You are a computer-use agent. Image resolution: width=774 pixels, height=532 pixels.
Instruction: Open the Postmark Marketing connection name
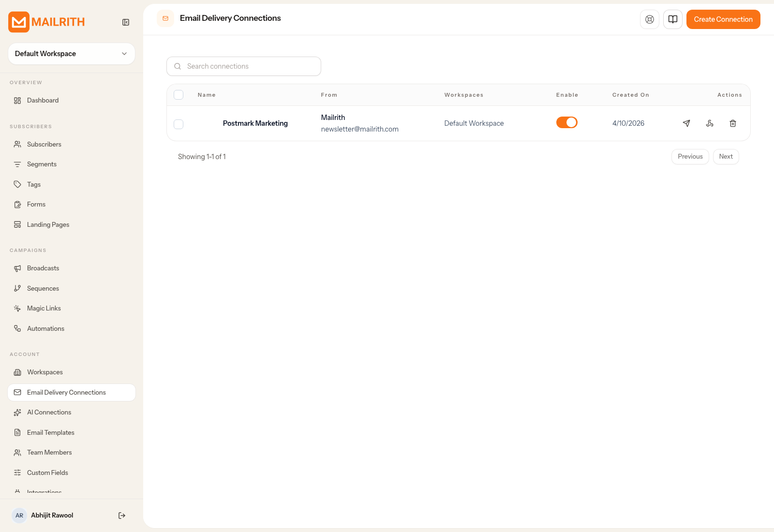click(x=255, y=123)
